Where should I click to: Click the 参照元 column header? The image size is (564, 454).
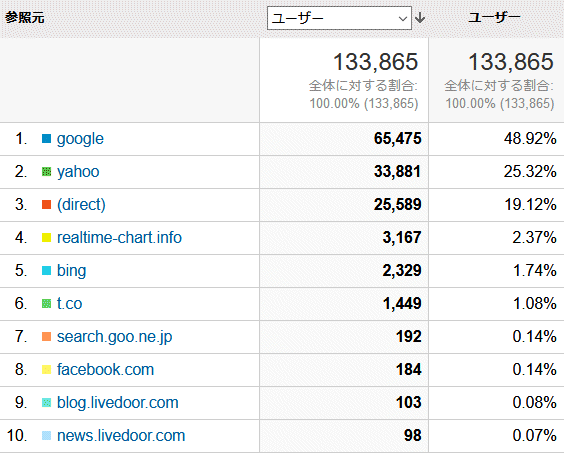coord(24,17)
